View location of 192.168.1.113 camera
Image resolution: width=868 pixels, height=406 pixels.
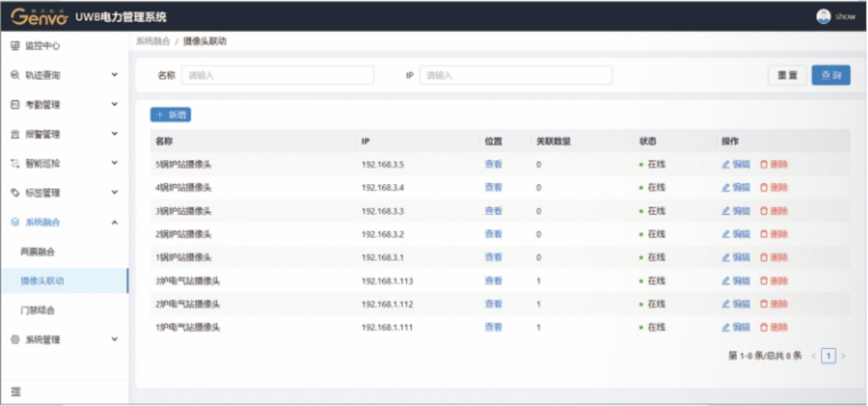click(493, 281)
